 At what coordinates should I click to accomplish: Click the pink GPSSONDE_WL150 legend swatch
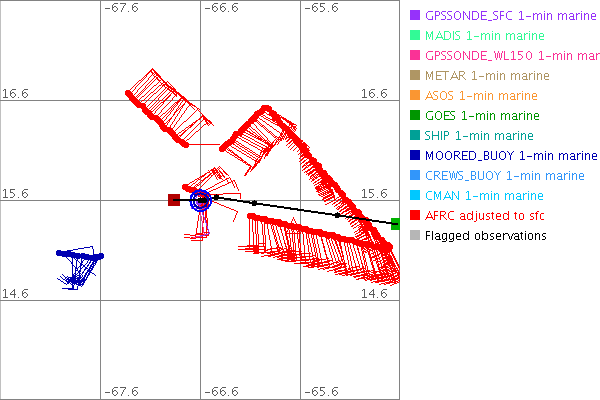[414, 56]
